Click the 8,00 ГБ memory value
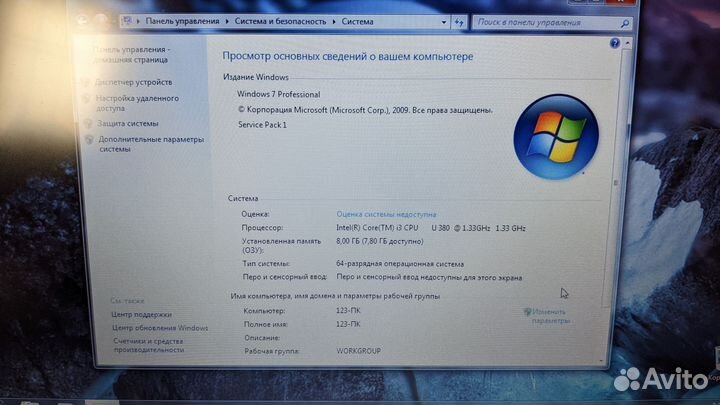The image size is (720, 405). pyautogui.click(x=380, y=241)
